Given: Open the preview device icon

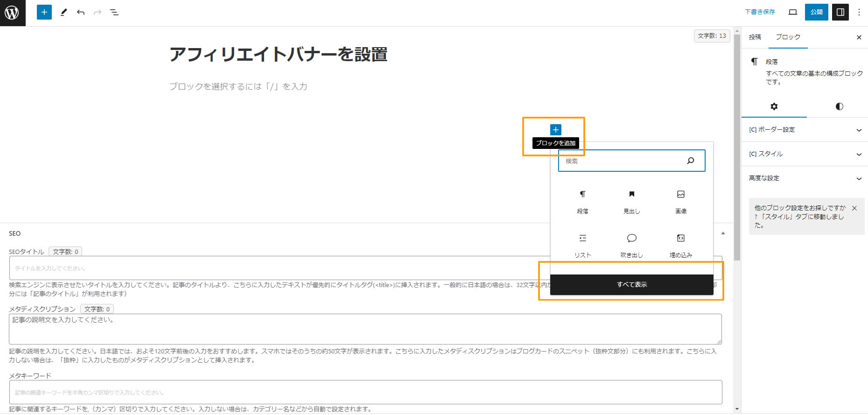Looking at the screenshot, I should (792, 12).
